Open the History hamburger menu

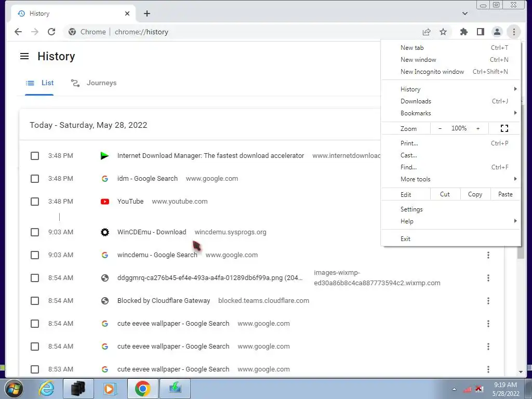24,56
